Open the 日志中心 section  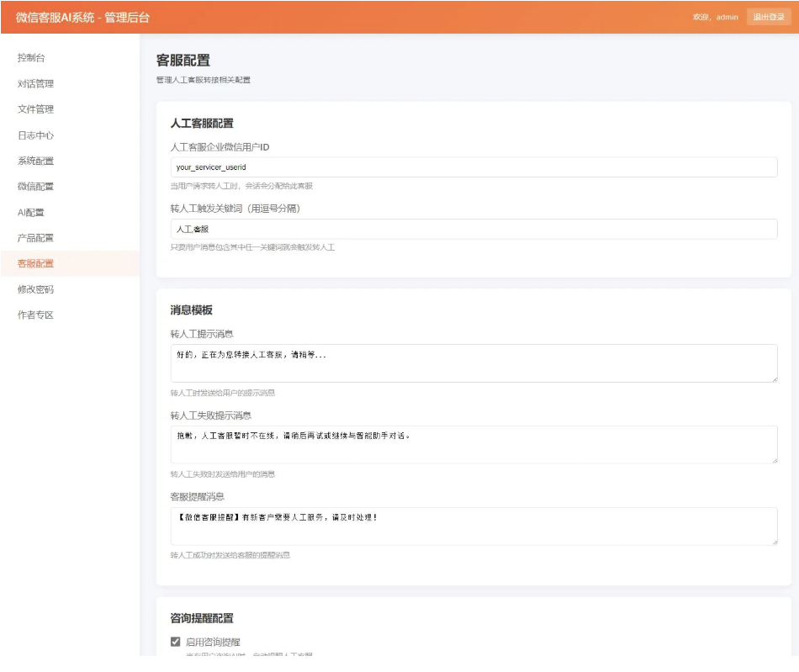pos(35,135)
